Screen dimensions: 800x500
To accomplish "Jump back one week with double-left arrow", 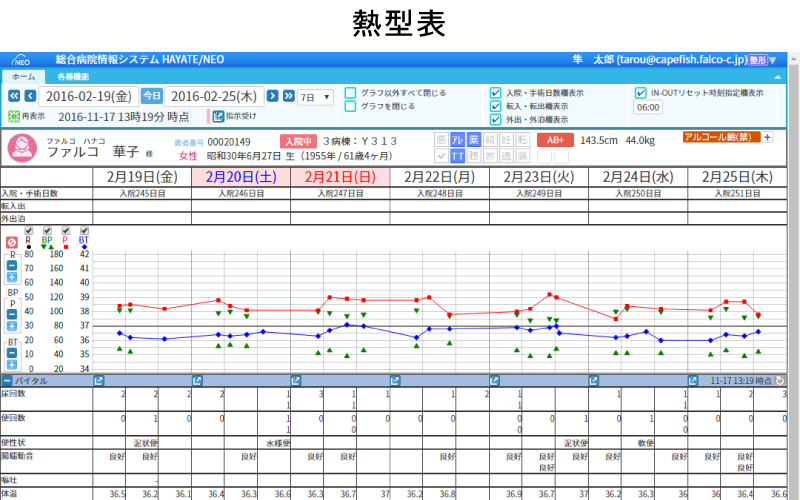I will [14, 96].
